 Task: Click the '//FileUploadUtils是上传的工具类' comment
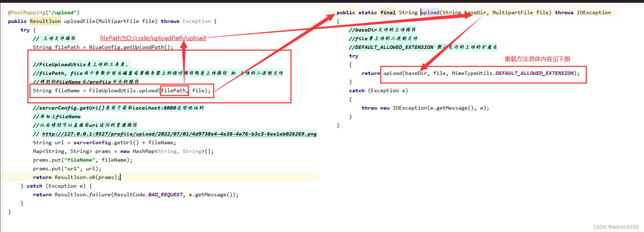80,65
